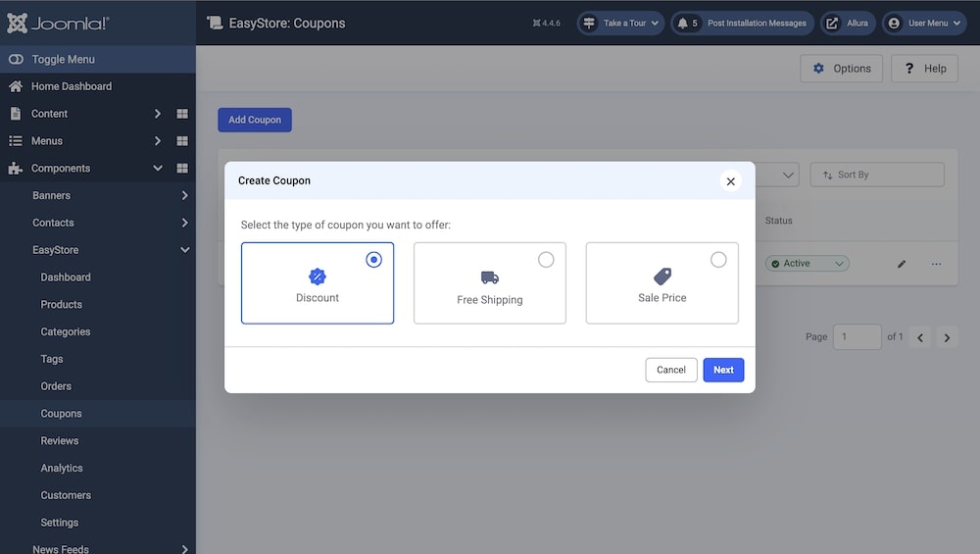Click the page number input field
This screenshot has width=980, height=554.
[x=857, y=336]
